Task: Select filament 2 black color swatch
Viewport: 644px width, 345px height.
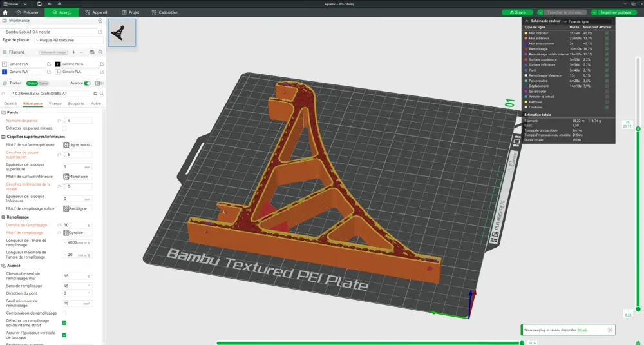Action: 57,64
